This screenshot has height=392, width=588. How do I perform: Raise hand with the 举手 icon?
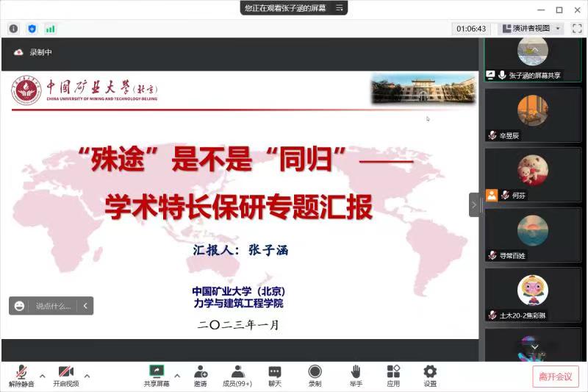pyautogui.click(x=356, y=376)
